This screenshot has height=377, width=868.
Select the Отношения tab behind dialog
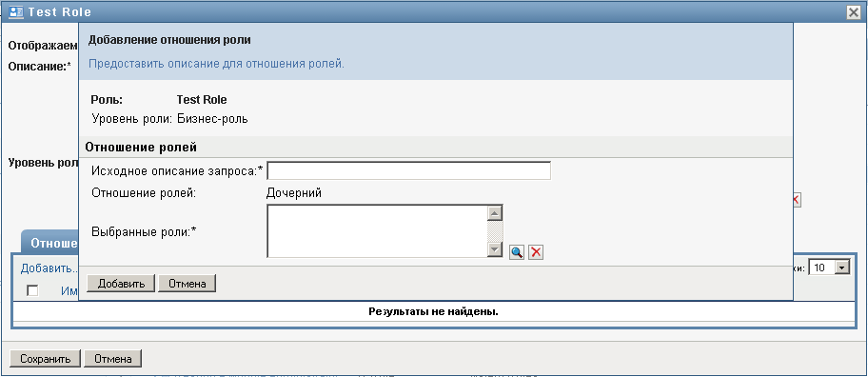(x=49, y=243)
